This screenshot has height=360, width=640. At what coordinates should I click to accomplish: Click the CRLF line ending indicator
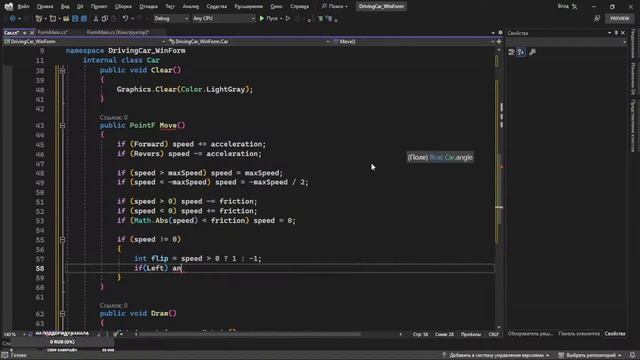493,334
